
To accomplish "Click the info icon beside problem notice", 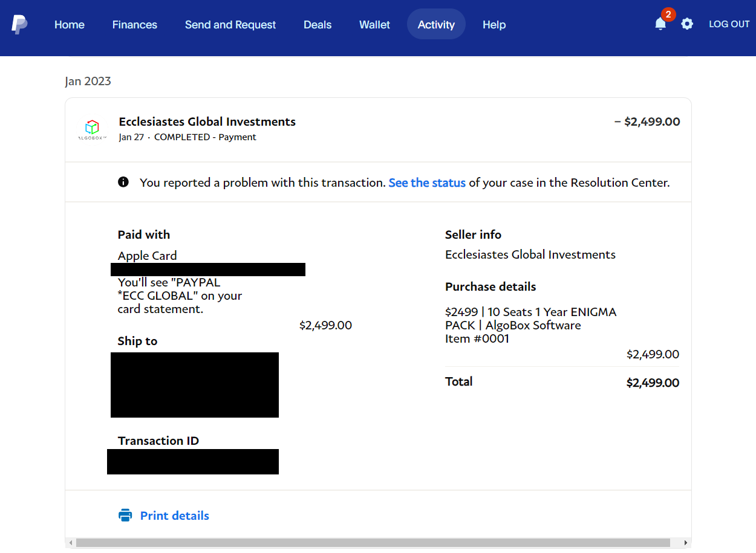I will click(x=123, y=182).
